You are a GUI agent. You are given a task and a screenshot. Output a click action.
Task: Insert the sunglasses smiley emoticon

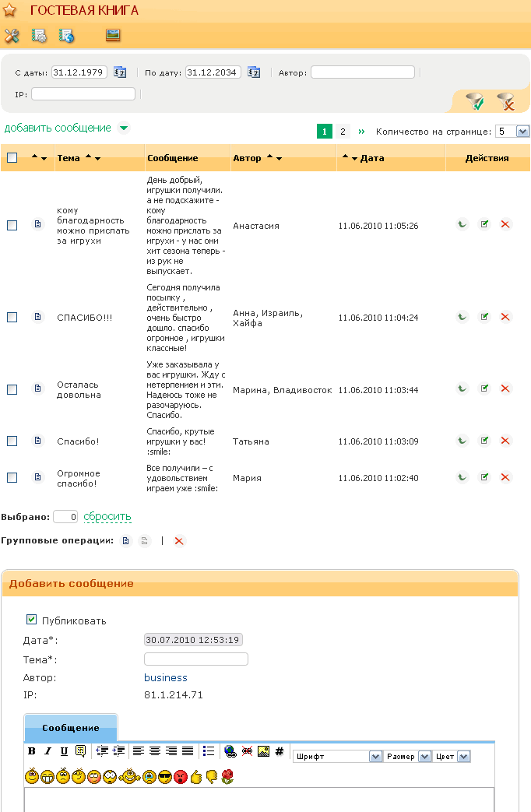(164, 776)
